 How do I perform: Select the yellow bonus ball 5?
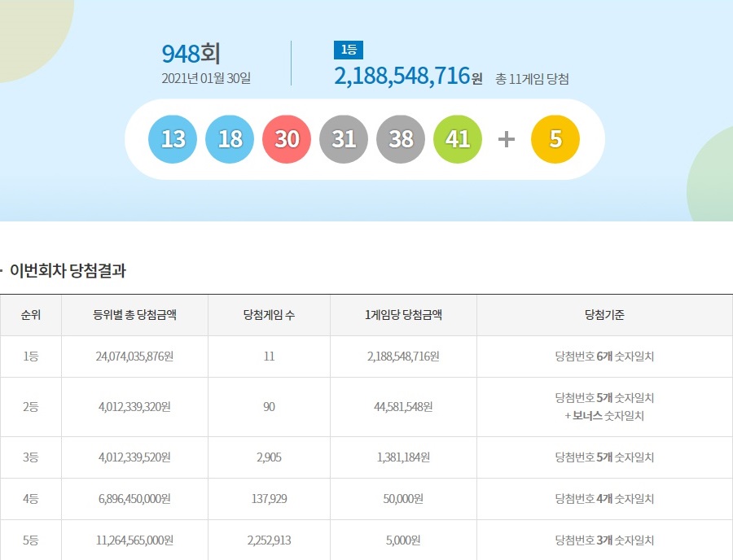tap(555, 138)
